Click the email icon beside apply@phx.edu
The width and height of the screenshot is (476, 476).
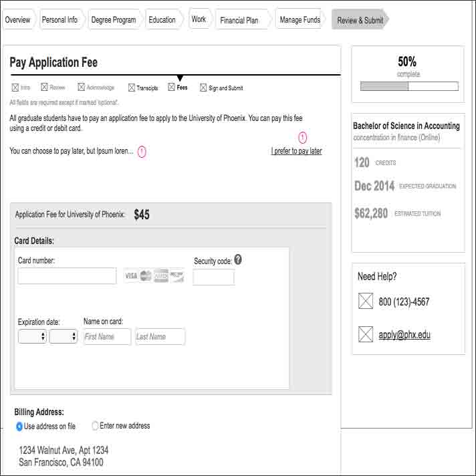366,334
